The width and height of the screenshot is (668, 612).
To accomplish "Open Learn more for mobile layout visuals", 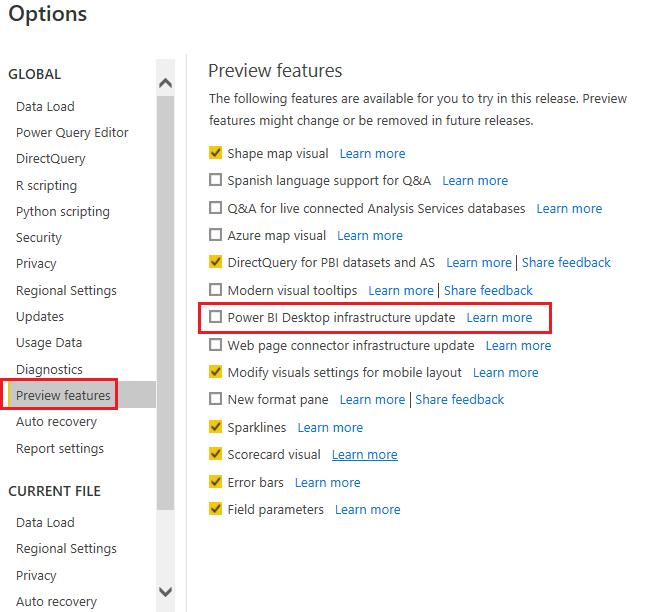I will point(506,373).
